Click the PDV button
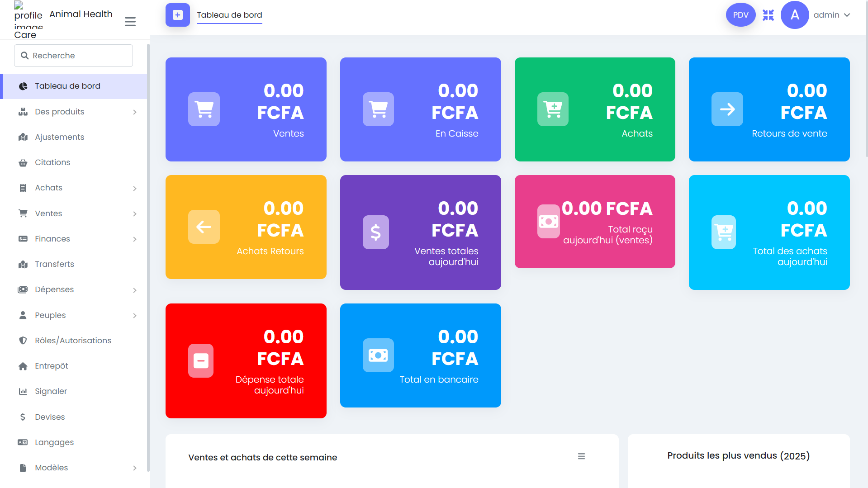868x488 pixels. [740, 14]
